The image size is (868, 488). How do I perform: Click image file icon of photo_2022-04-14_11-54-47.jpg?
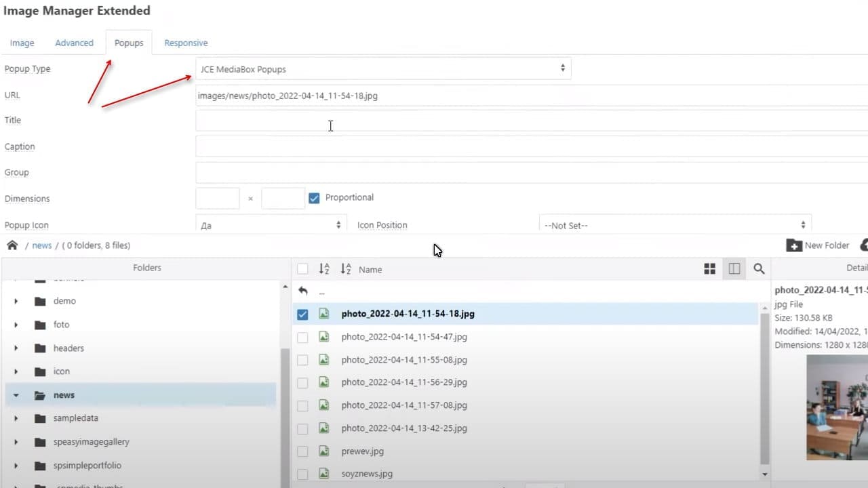pyautogui.click(x=324, y=337)
